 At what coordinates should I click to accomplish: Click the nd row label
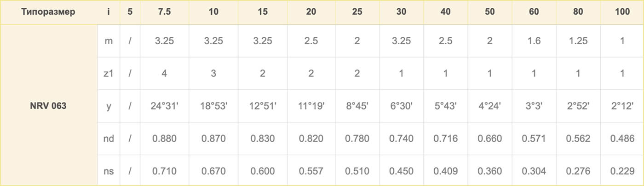pyautogui.click(x=109, y=139)
